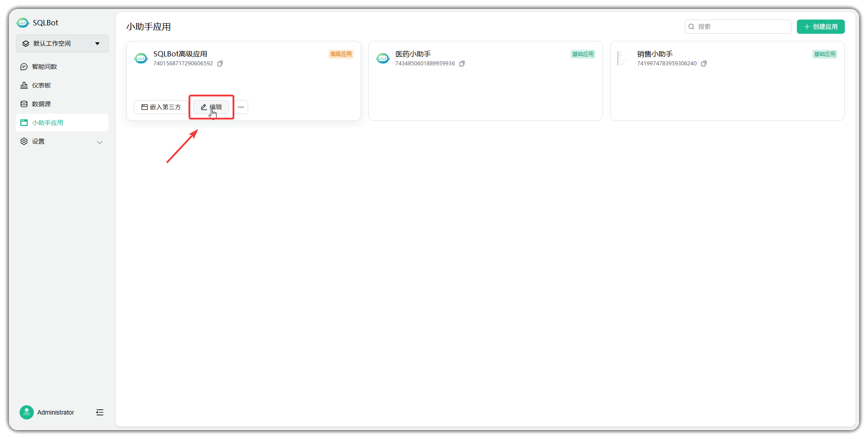Expand the 设置 menu chevron
The height and width of the screenshot is (439, 868).
[x=100, y=142]
